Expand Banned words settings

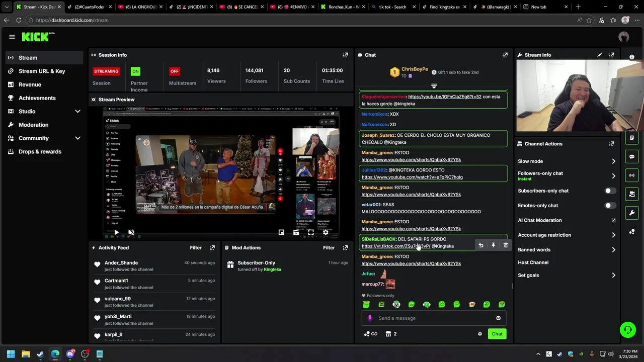[x=613, y=250]
